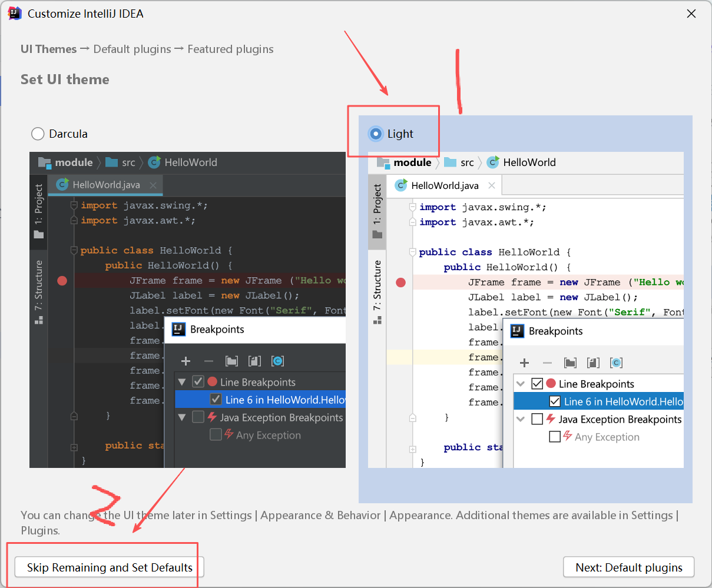Viewport: 712px width, 588px height.
Task: Click Remove breakpoint minus in Light preview
Action: [x=547, y=363]
